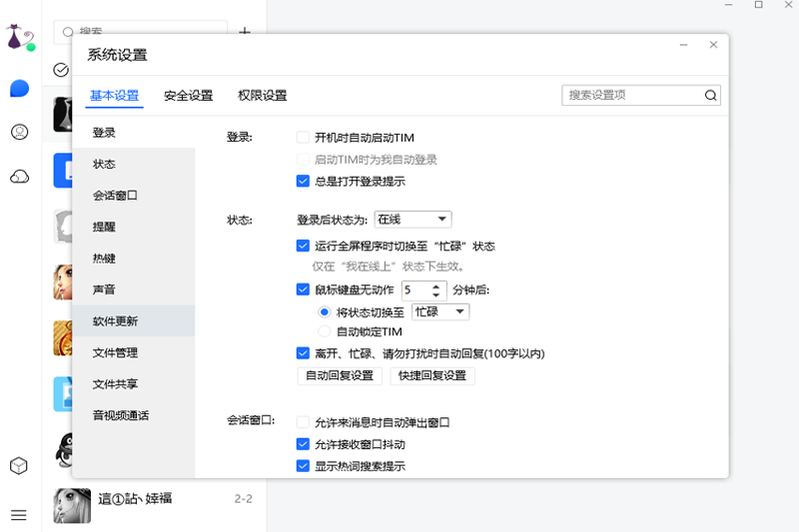Select the 自动锁定TIM radio button
This screenshot has height=532, width=799.
click(324, 331)
